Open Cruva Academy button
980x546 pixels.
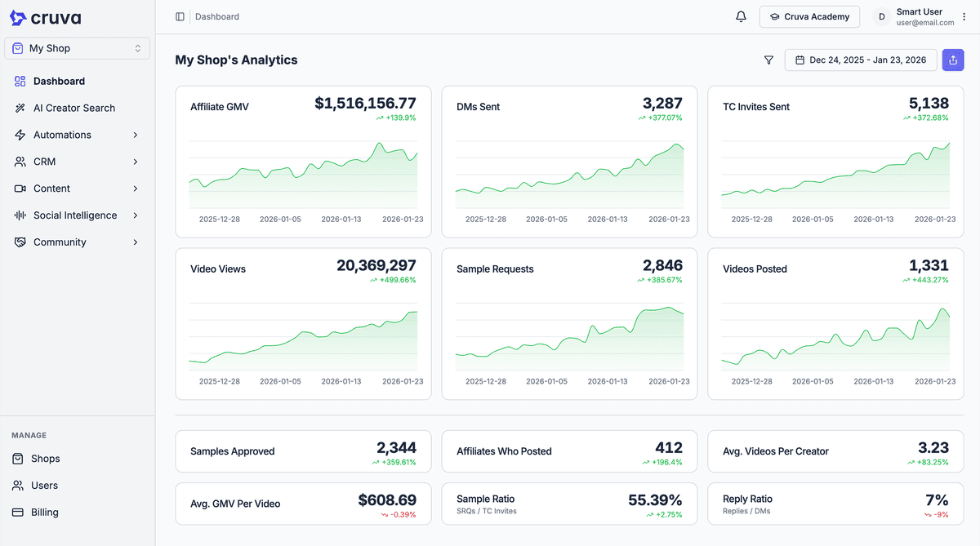[809, 16]
